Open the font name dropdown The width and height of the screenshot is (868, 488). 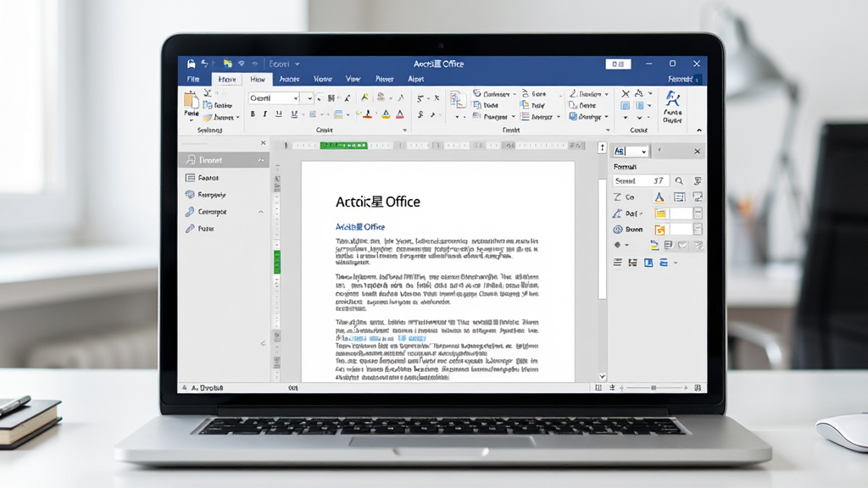tap(296, 98)
